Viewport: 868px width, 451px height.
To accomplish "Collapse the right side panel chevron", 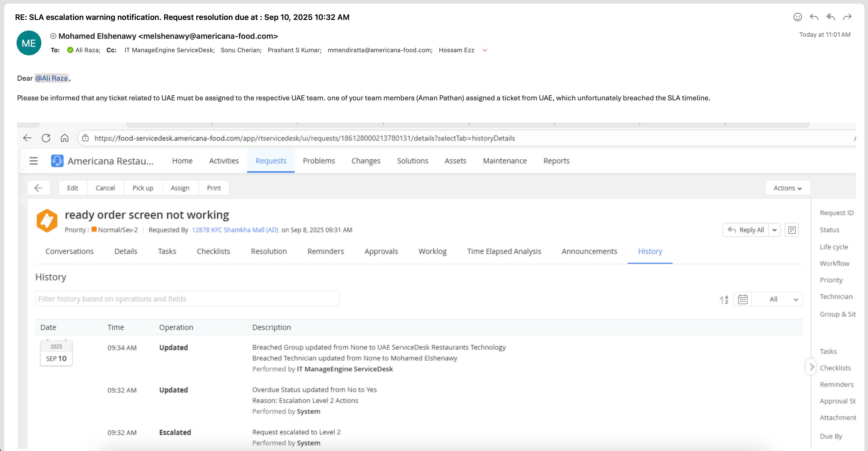I will pyautogui.click(x=811, y=367).
